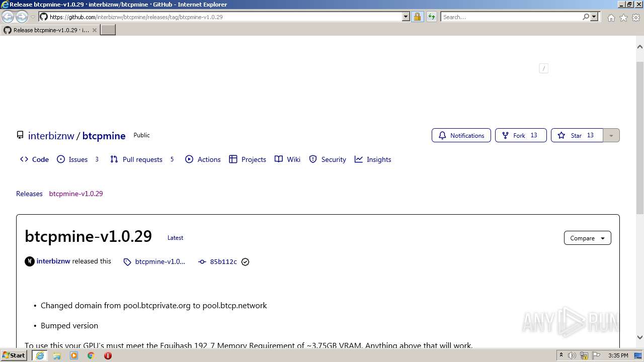Click the interbiznw avatar icon

pos(30,261)
